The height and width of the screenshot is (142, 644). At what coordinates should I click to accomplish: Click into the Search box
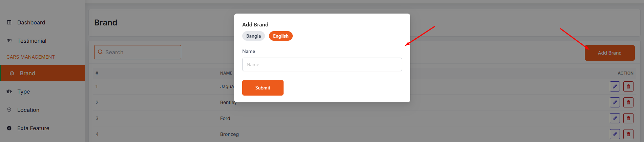click(x=138, y=52)
